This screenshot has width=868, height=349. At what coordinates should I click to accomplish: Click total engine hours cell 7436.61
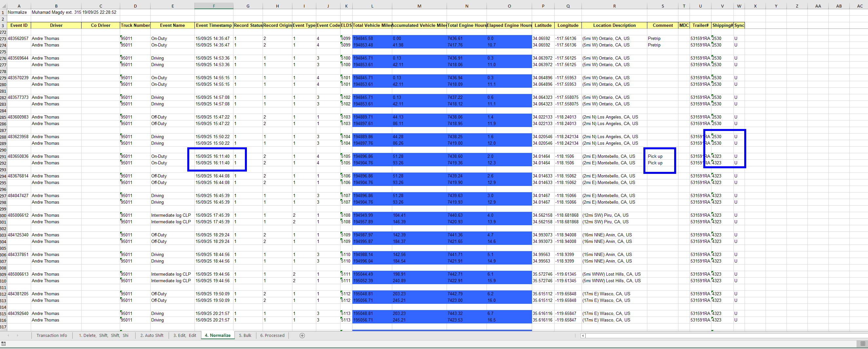(467, 38)
